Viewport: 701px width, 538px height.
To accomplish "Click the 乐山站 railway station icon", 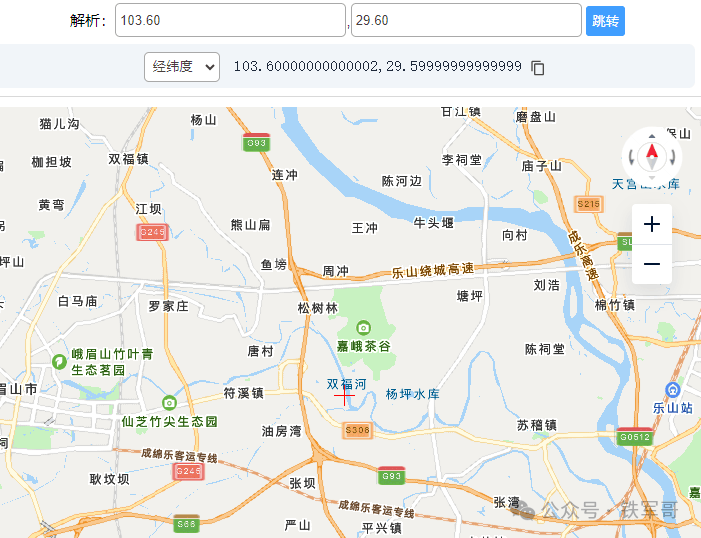I will (x=673, y=390).
